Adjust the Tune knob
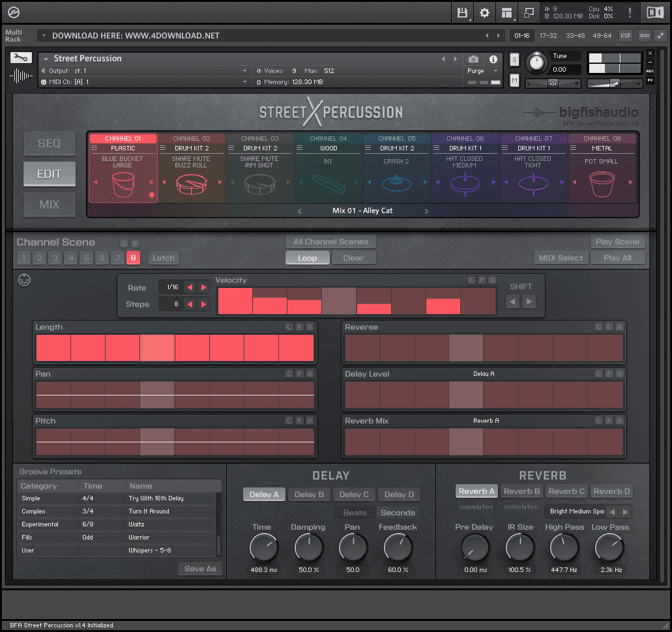The height and width of the screenshot is (632, 672). 536,63
